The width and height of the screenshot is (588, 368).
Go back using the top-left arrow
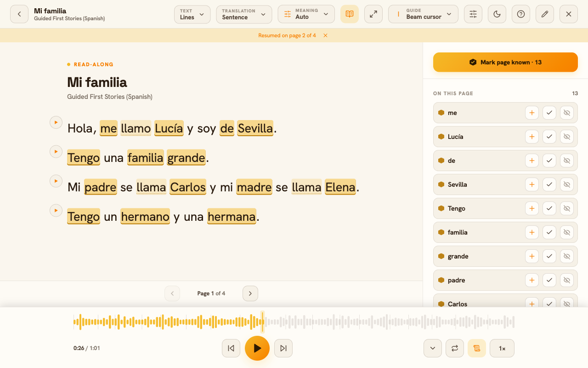[x=19, y=14]
